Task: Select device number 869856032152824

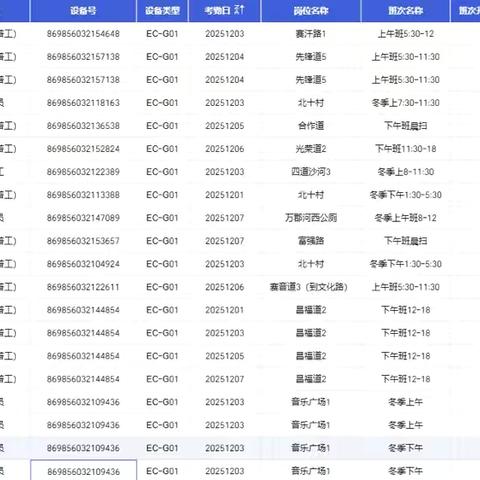Action: pyautogui.click(x=83, y=149)
